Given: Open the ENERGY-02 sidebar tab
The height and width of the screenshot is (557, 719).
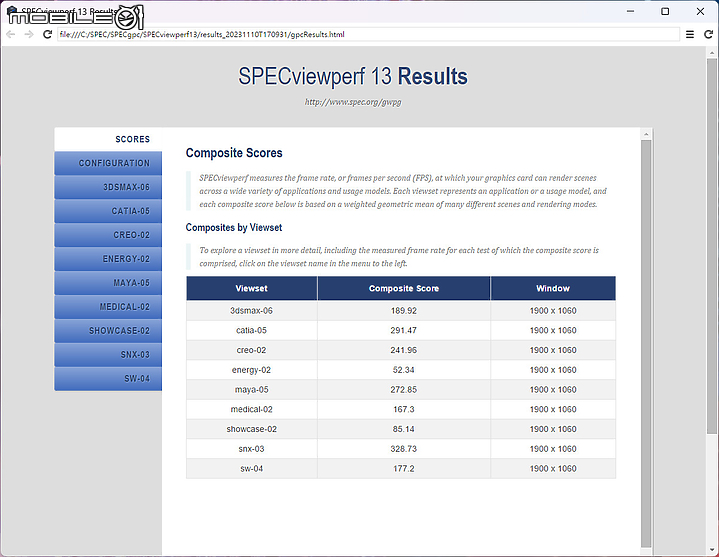Looking at the screenshot, I should point(108,259).
